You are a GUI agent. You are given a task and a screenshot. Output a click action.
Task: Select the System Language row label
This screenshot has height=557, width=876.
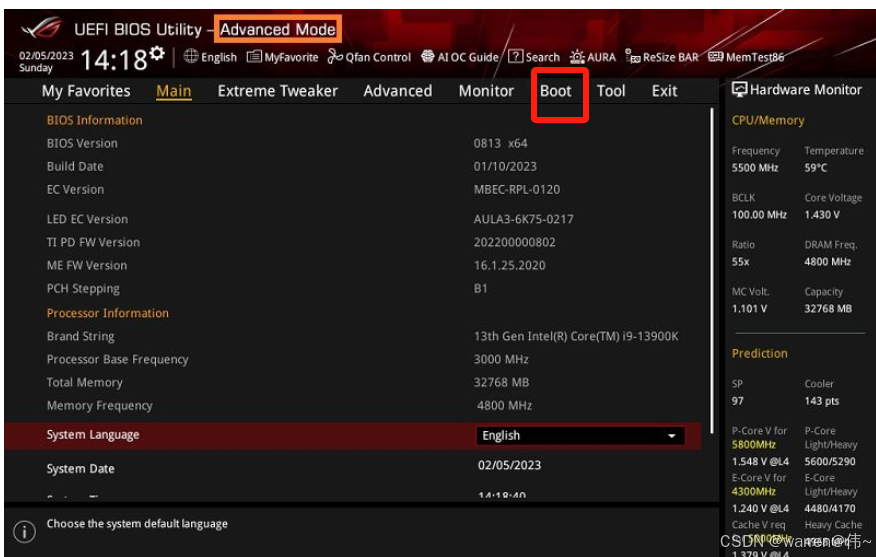click(93, 435)
